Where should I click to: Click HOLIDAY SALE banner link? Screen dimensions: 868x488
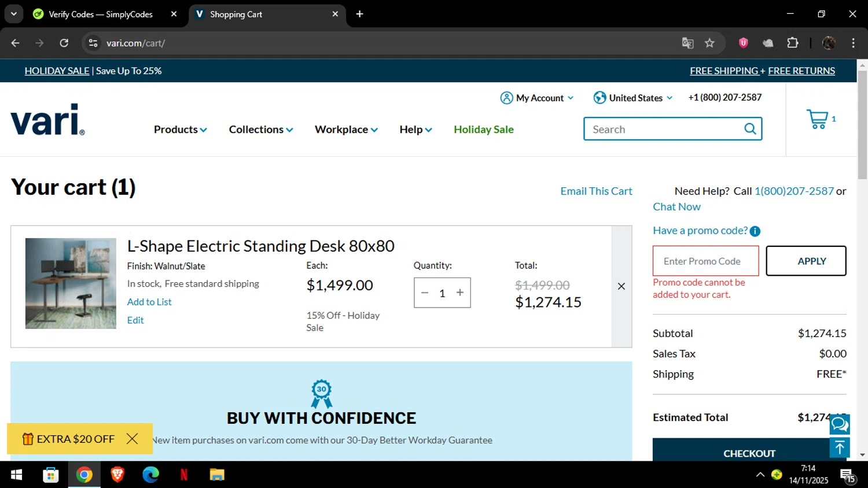click(57, 71)
